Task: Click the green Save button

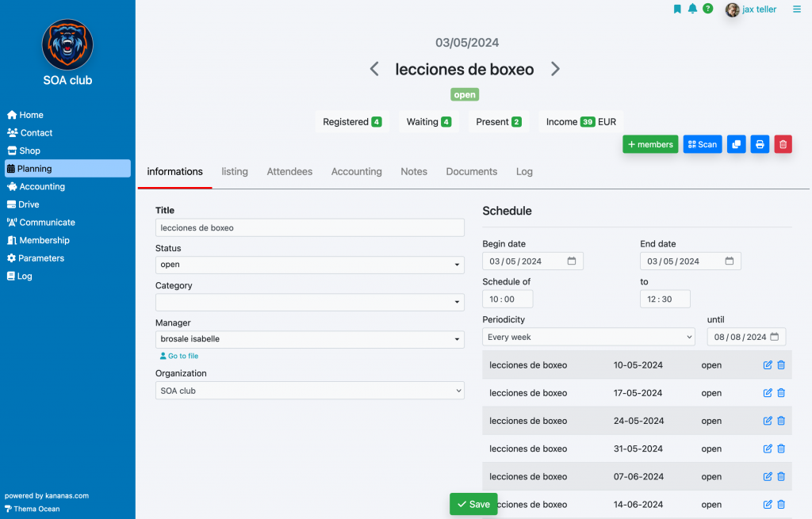Action: pos(473,504)
